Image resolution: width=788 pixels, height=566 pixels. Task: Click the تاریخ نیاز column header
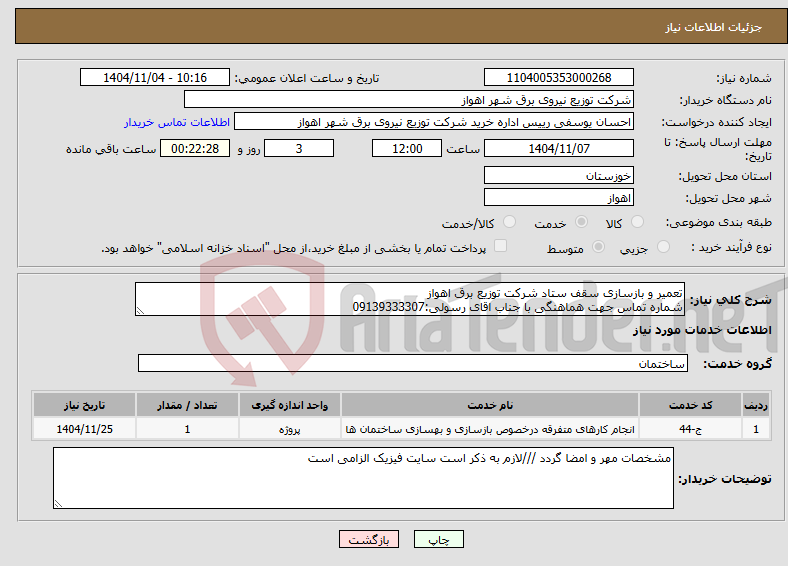click(x=84, y=405)
